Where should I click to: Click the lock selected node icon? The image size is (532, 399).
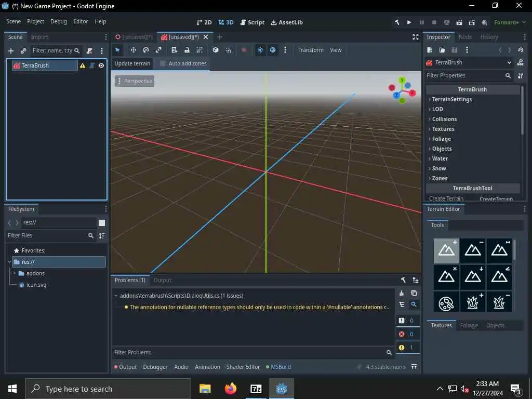187,50
